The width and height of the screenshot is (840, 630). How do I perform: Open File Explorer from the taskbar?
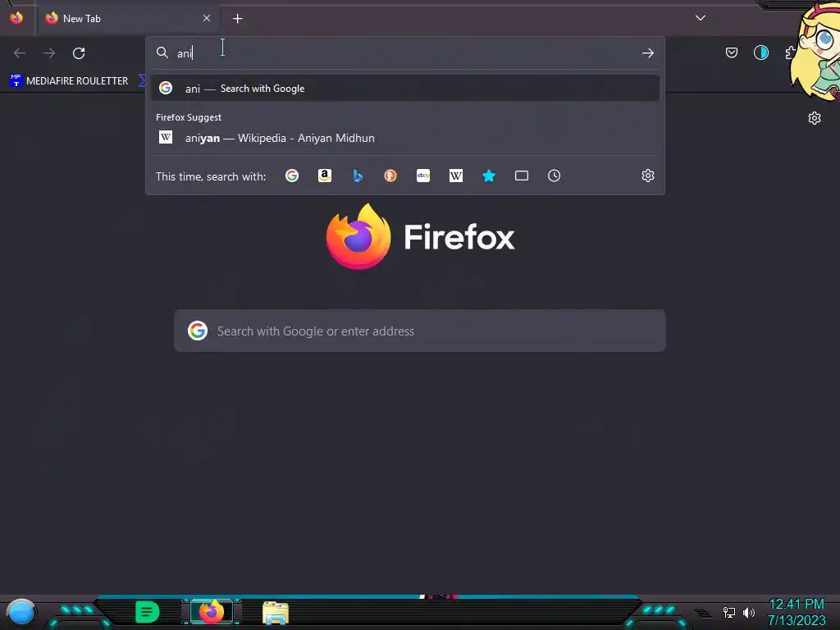(276, 613)
